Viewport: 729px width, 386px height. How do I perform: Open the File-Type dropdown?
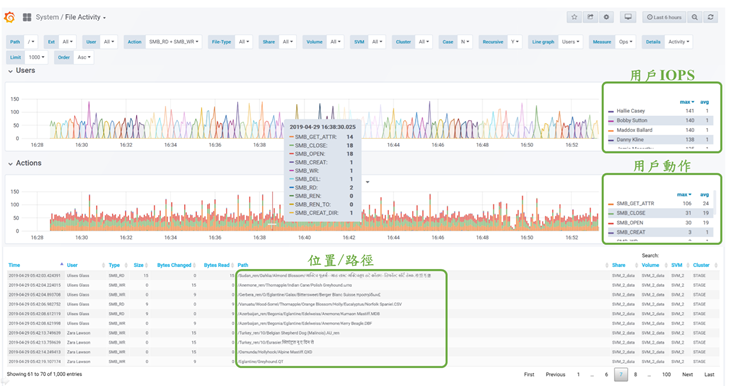point(244,42)
